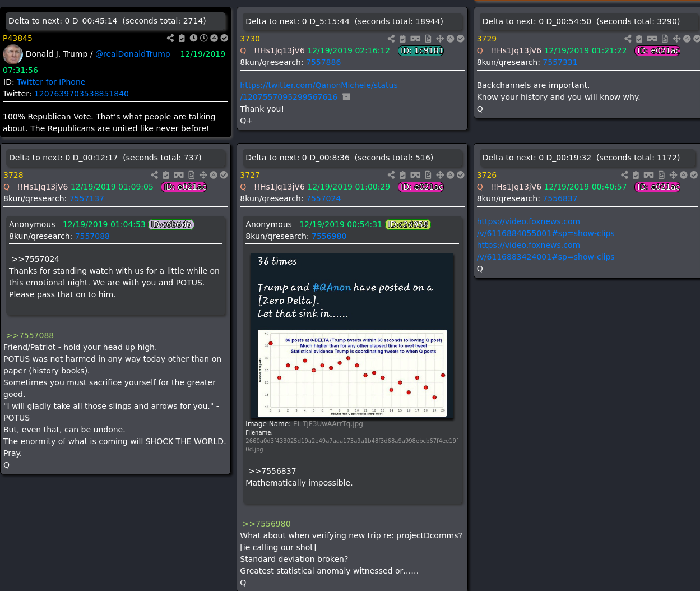Viewport: 700px width, 591px height.
Task: Toggle check mark on post 3728
Action: coord(224,175)
